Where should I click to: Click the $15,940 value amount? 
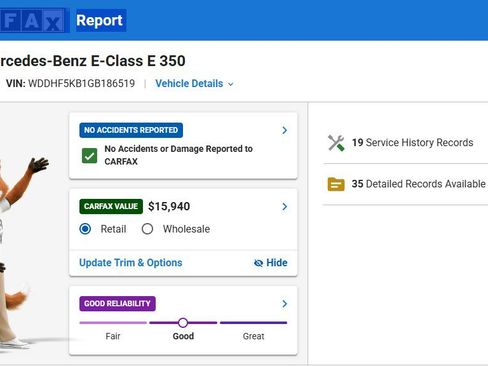169,207
